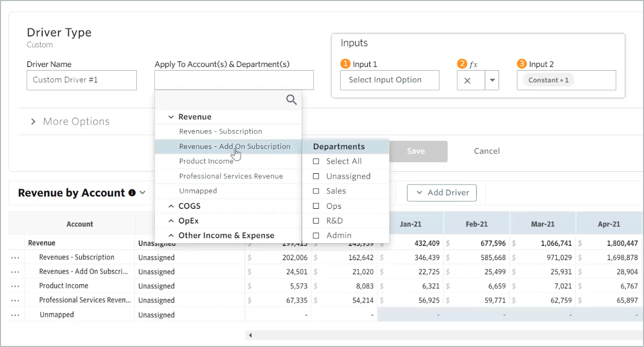Open the fx operator dropdown arrow
644x347 pixels.
492,80
